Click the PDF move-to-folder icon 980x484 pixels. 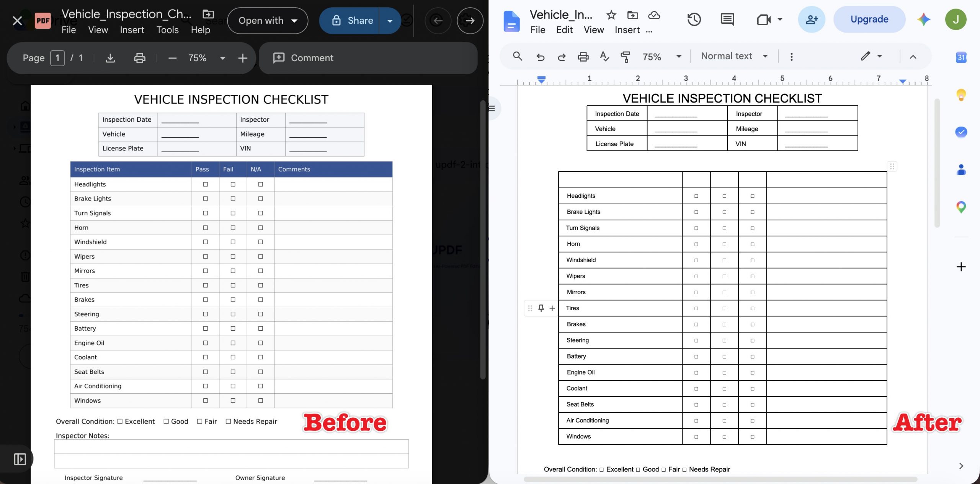point(208,14)
